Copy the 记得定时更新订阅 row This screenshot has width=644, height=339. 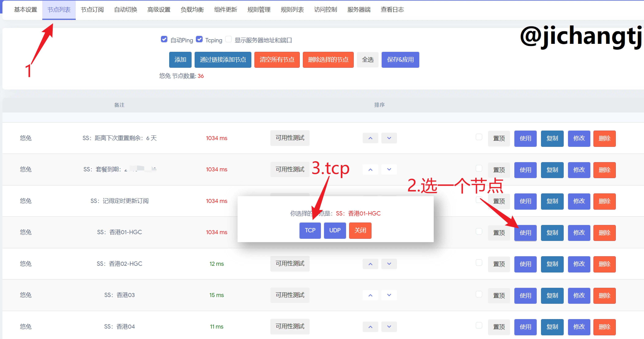click(x=552, y=202)
